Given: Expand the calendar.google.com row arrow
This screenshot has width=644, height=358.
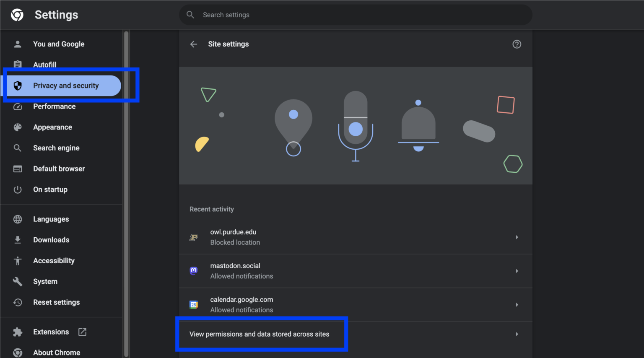Looking at the screenshot, I should coord(517,305).
